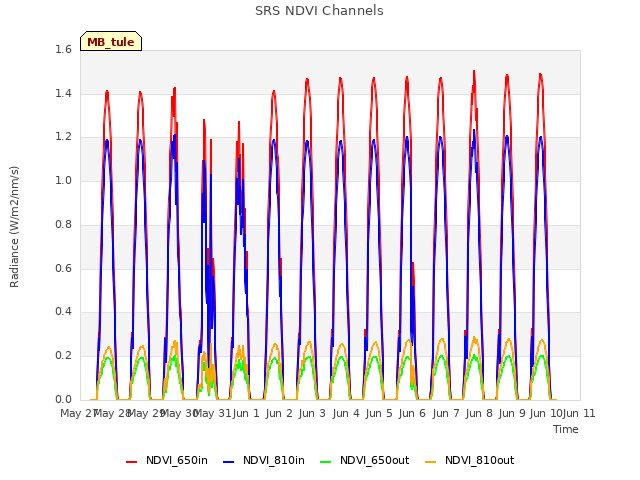Click the blue NDVI_810in legend swatch

coord(228,462)
